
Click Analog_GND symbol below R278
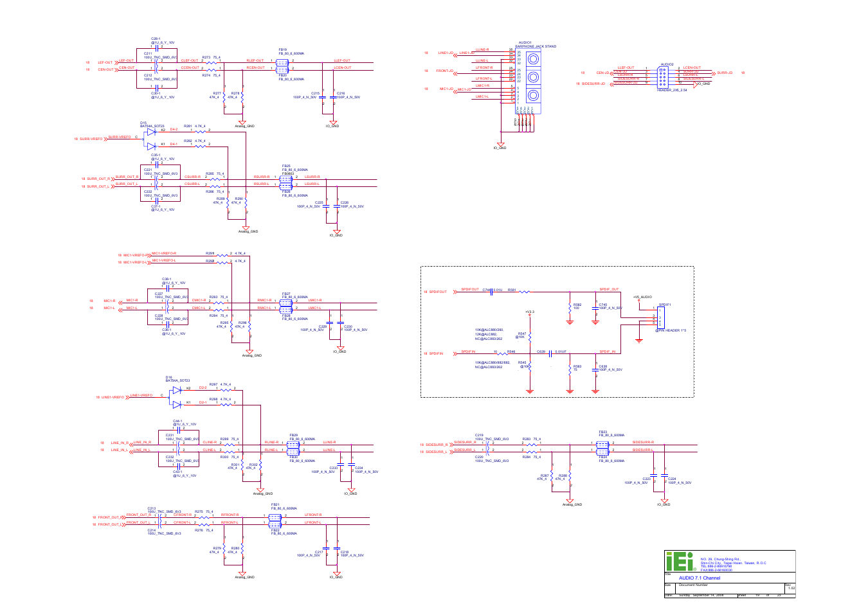(x=242, y=123)
